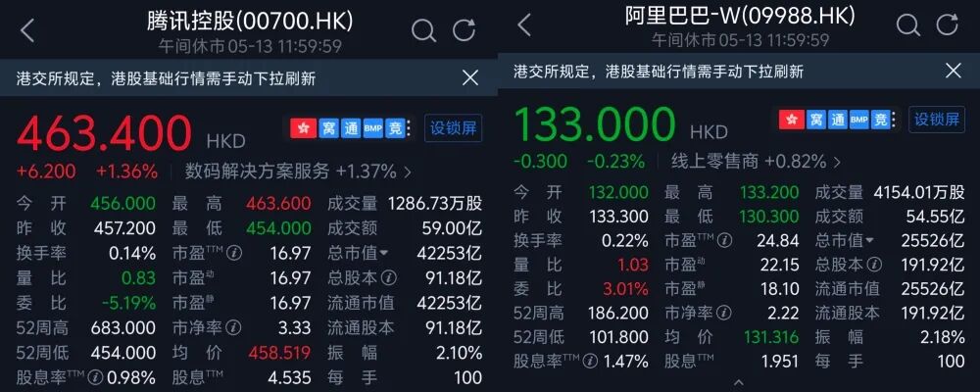Show info for Tencent 市净率
Image resolution: width=980 pixels, height=392 pixels.
233,327
